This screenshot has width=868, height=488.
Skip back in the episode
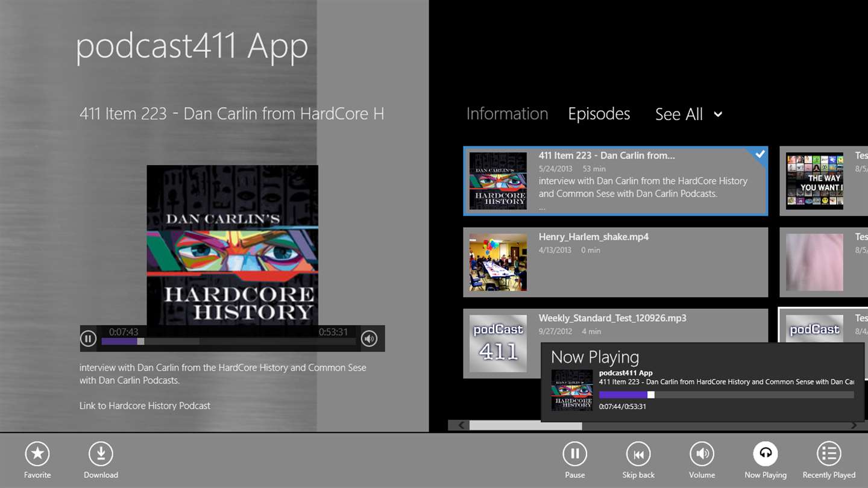(x=638, y=454)
